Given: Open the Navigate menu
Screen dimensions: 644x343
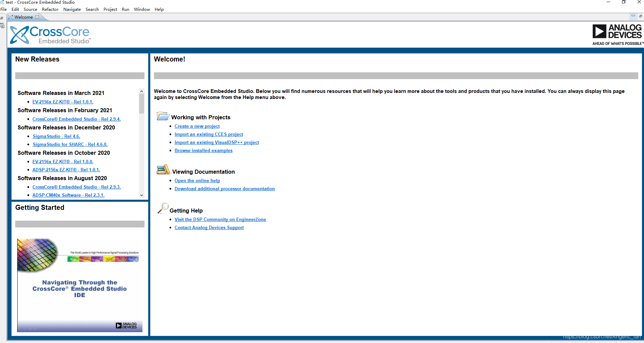Looking at the screenshot, I should point(72,9).
